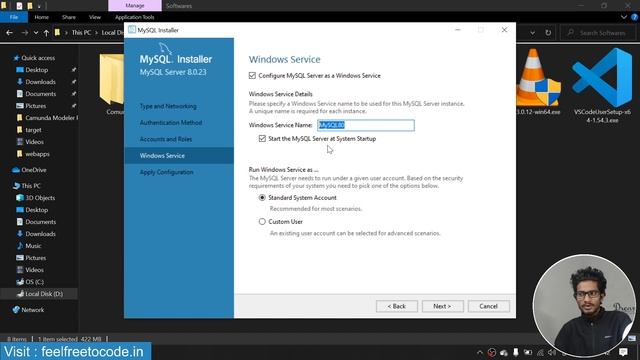Open recent locations dropdown in Explorer
The width and height of the screenshot is (640, 360).
[36, 33]
